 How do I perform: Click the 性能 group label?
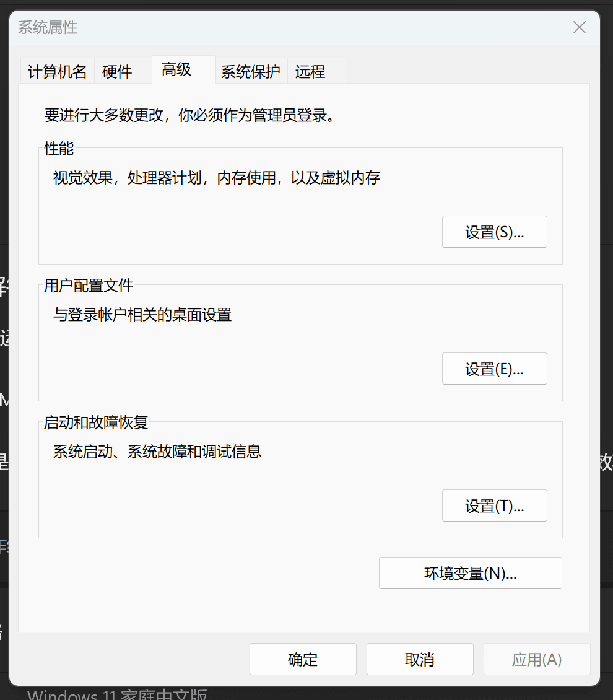coord(59,149)
